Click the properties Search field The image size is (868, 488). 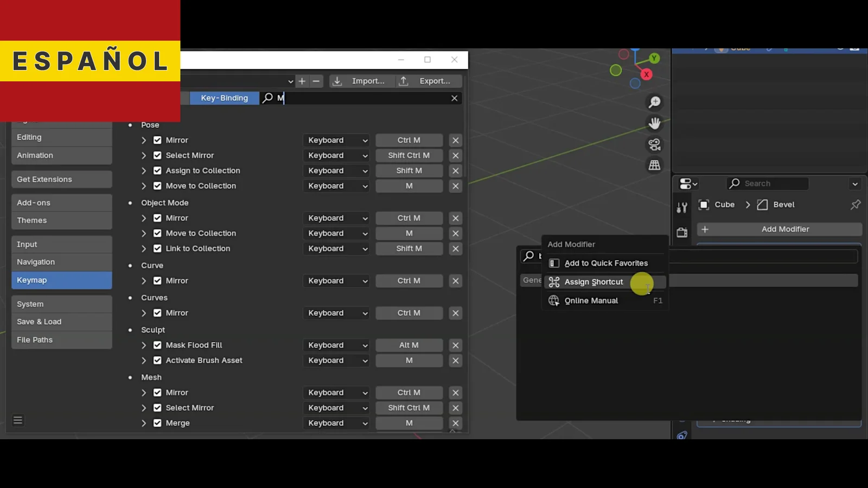(x=768, y=184)
